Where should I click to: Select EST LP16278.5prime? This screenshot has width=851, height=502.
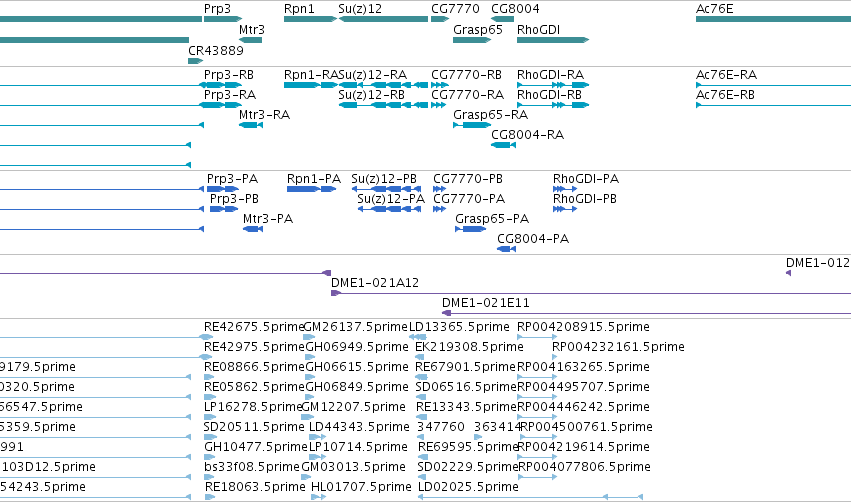tap(252, 408)
